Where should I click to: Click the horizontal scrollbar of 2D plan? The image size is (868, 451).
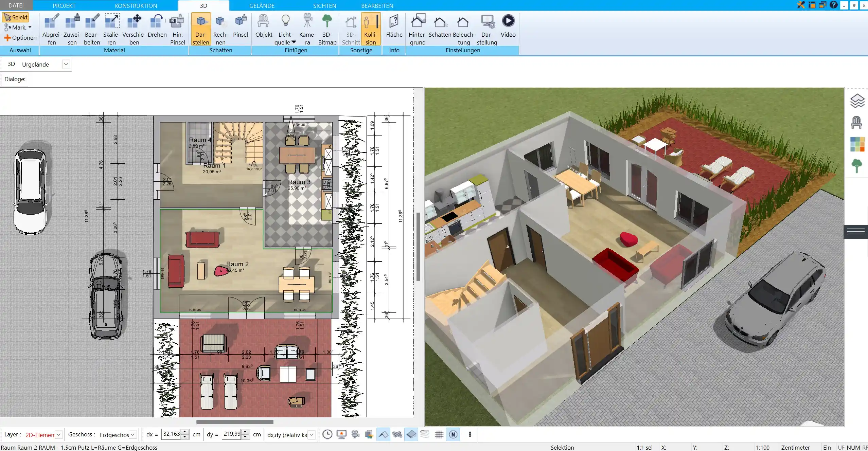pyautogui.click(x=235, y=422)
